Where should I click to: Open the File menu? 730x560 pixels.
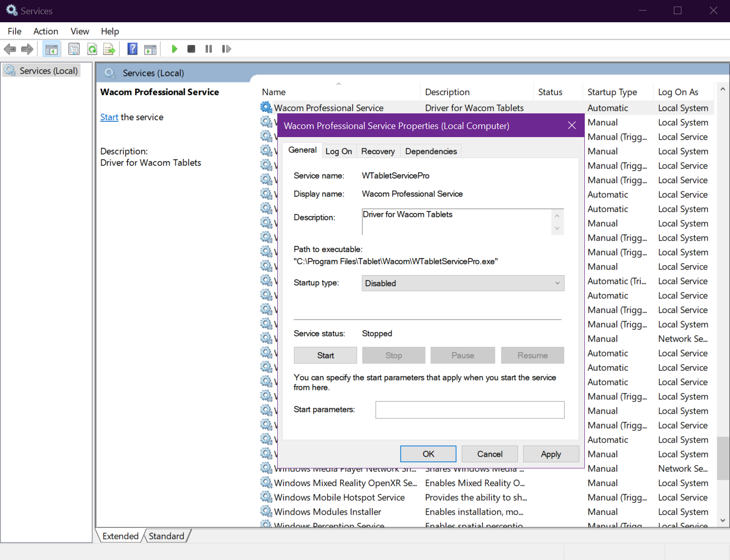tap(15, 31)
